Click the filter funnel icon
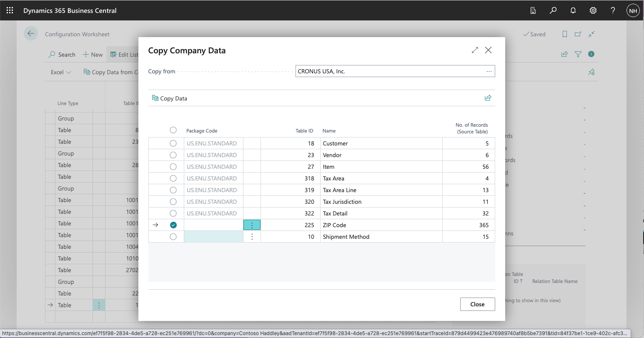This screenshot has width=644, height=338. pos(578,54)
